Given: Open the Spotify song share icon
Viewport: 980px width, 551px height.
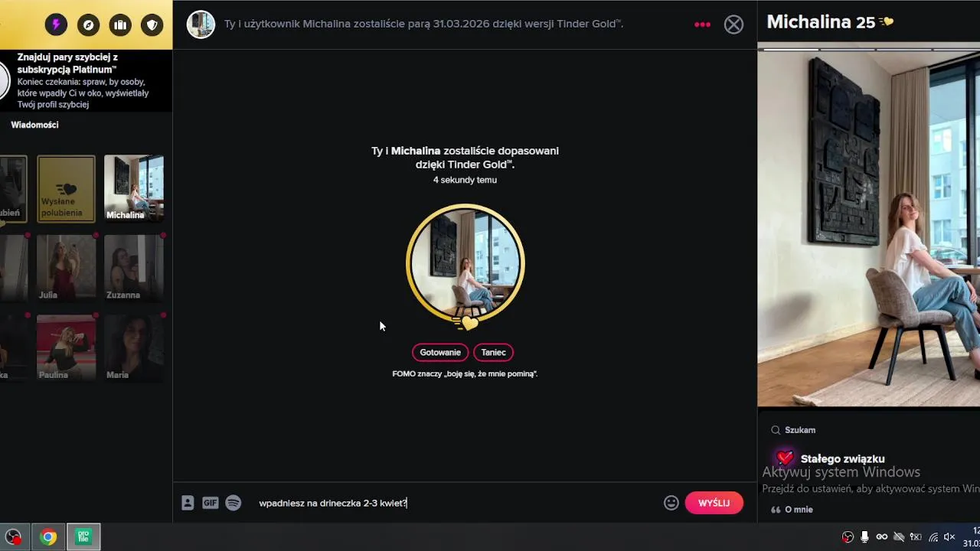Looking at the screenshot, I should tap(234, 503).
